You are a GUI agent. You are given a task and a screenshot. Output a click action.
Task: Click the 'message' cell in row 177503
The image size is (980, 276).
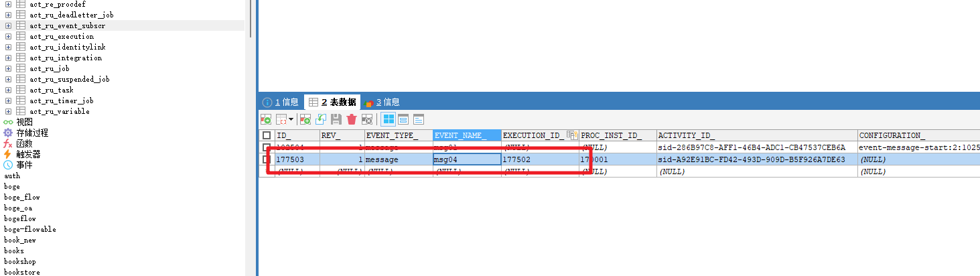399,159
